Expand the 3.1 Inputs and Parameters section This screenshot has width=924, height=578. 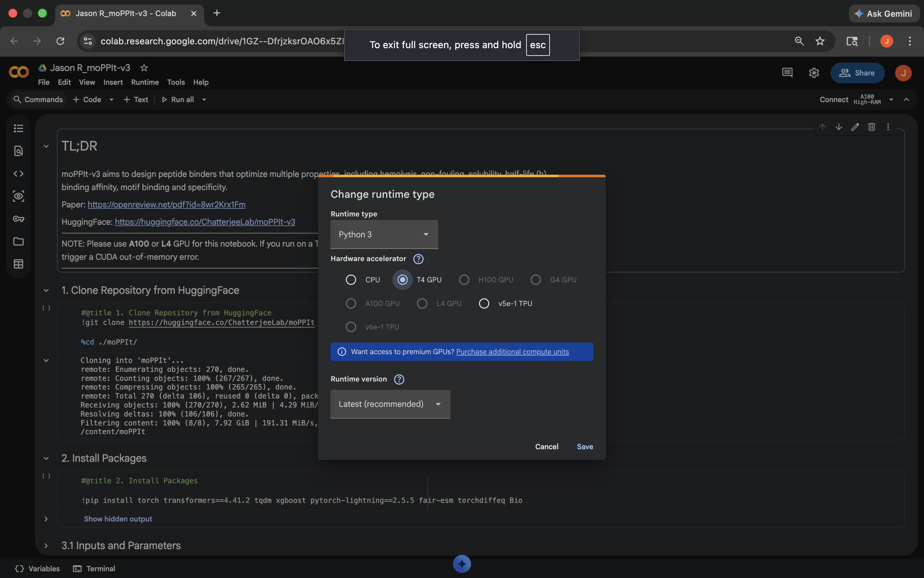[46, 546]
